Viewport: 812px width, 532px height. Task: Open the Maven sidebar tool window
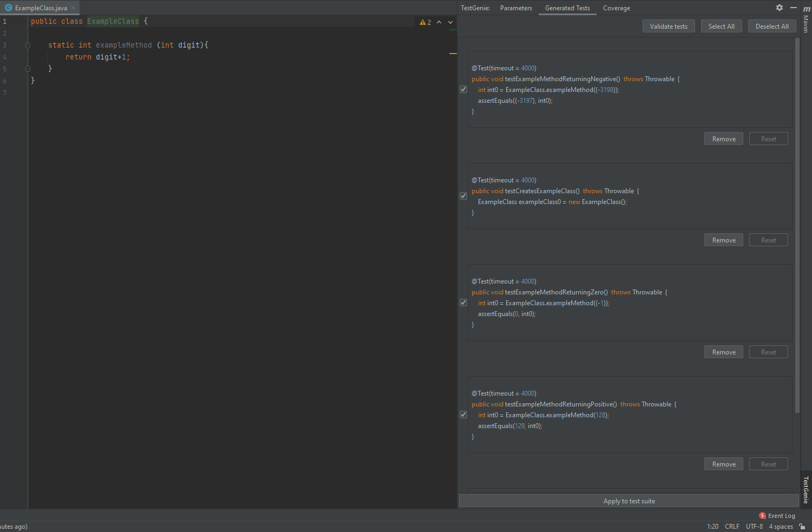point(806,19)
